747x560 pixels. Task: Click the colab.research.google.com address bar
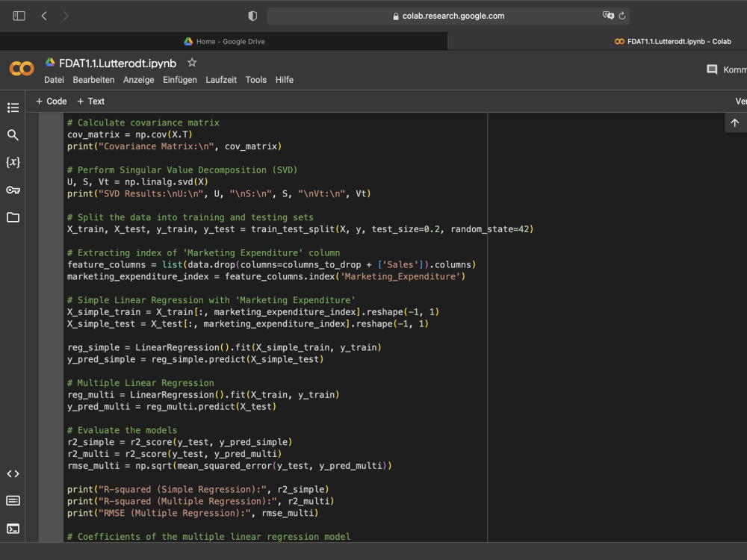click(448, 16)
